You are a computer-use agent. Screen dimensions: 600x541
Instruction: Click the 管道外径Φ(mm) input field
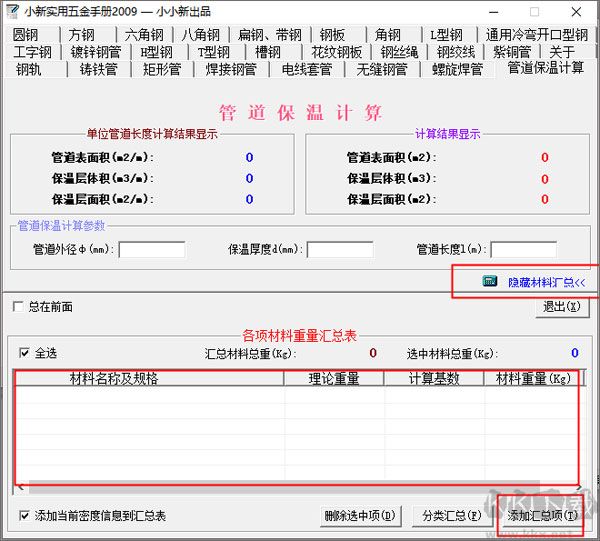tap(152, 250)
